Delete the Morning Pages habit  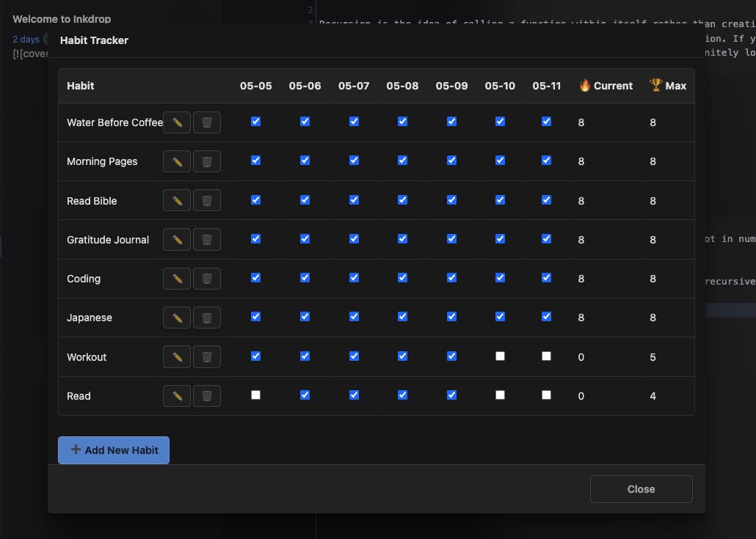[207, 161]
